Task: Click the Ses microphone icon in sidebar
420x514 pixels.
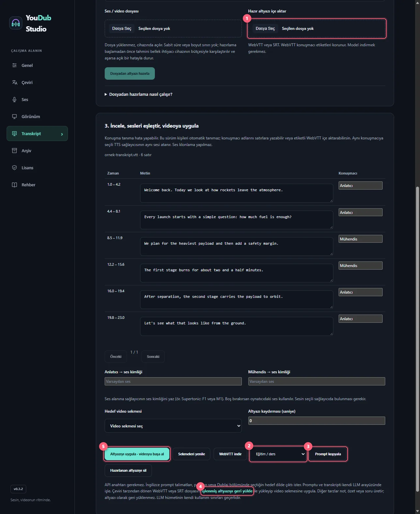Action: (14, 99)
